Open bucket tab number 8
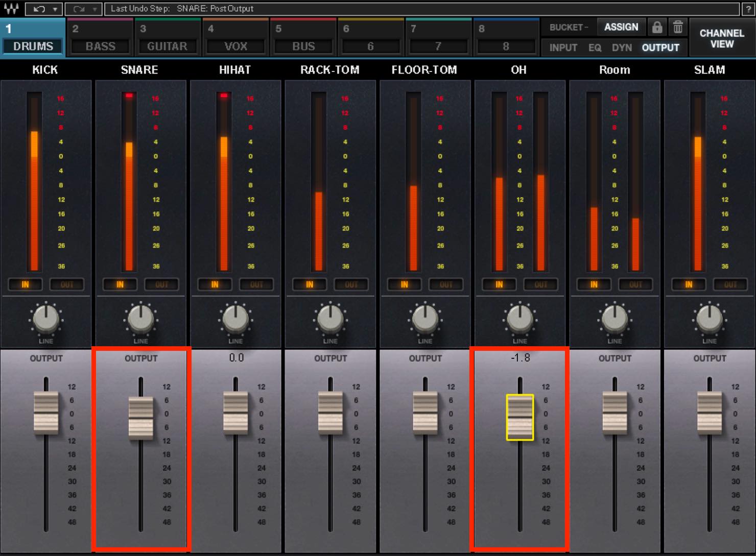756x556 pixels. (506, 38)
